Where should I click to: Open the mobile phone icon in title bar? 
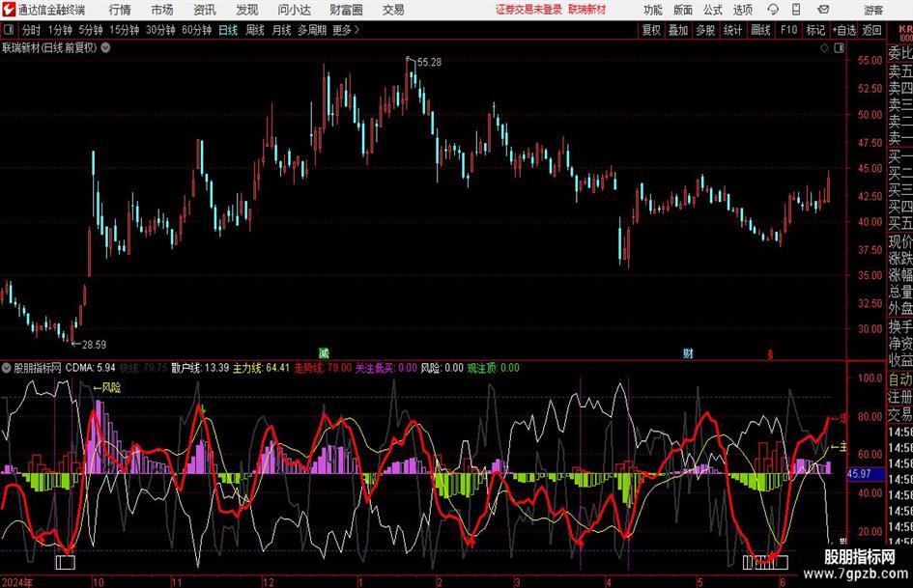point(796,10)
